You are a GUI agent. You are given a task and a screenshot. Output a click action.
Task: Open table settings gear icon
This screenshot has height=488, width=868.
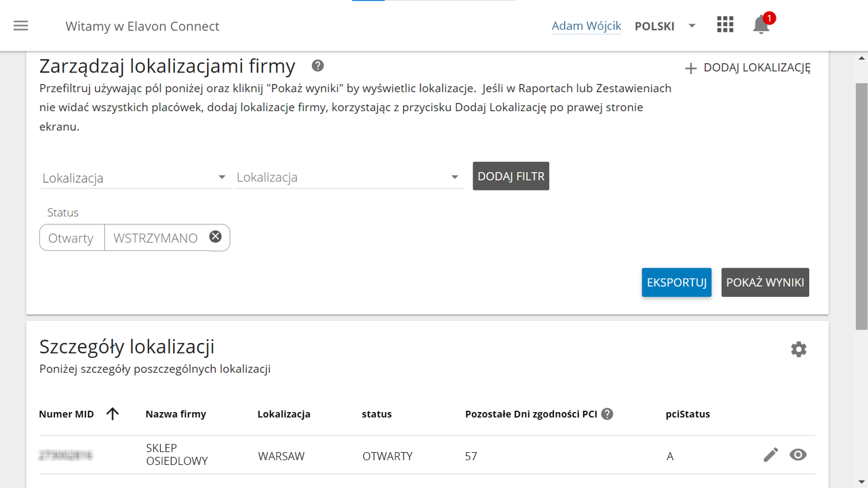[798, 349]
